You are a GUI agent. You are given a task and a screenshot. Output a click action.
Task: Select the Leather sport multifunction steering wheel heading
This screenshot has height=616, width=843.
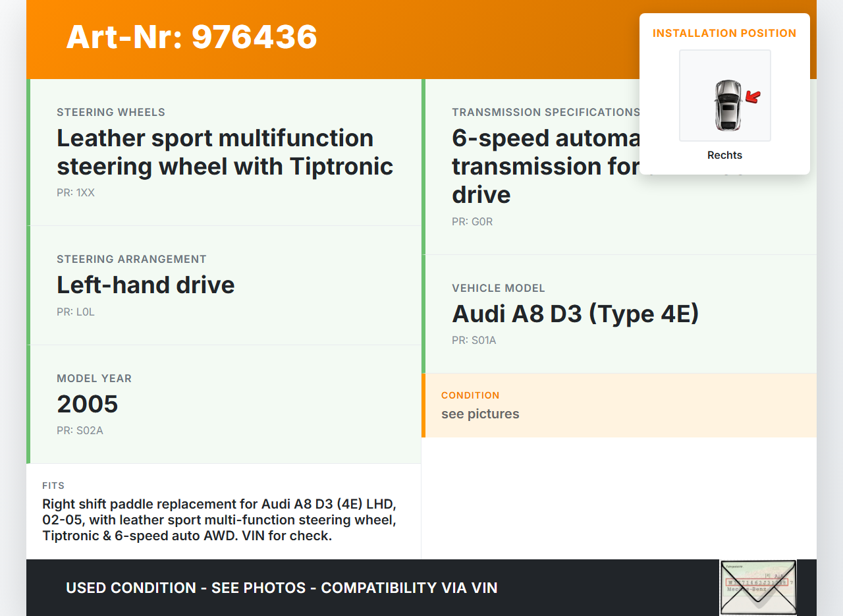click(x=225, y=152)
